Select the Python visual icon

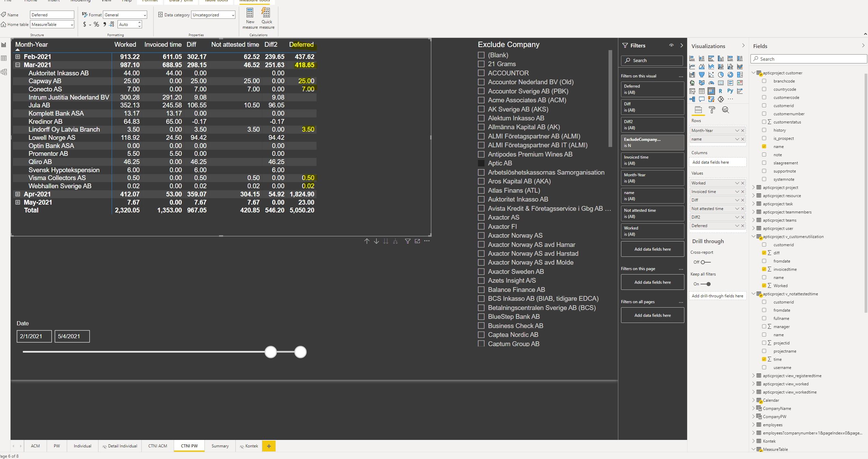click(x=730, y=91)
